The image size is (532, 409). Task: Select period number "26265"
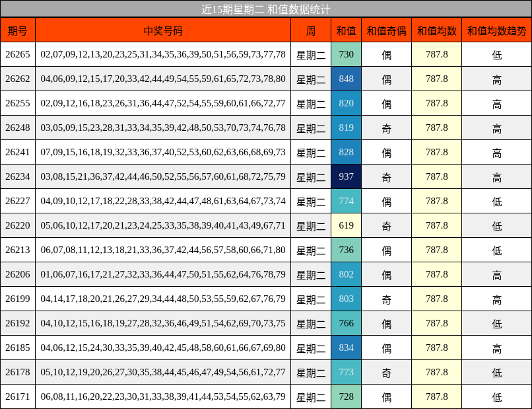point(18,54)
